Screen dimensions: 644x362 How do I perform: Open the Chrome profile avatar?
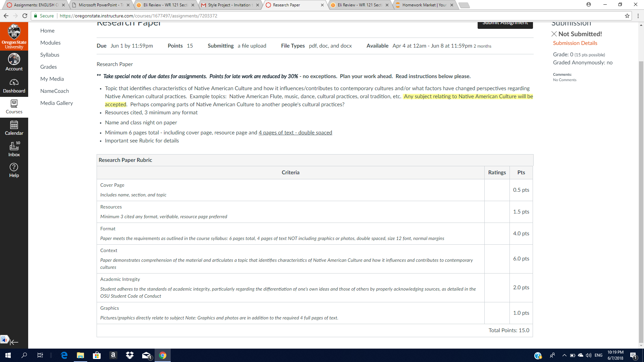pos(589,5)
